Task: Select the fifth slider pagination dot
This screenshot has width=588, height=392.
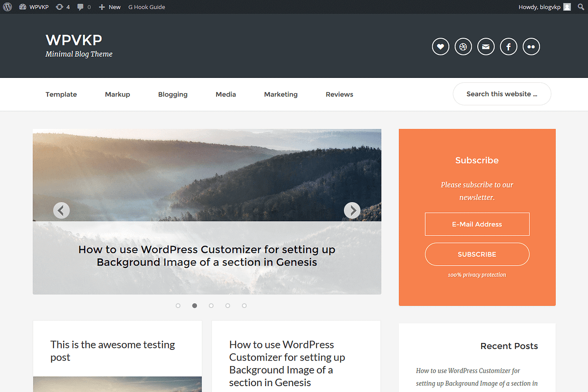Action: tap(245, 306)
